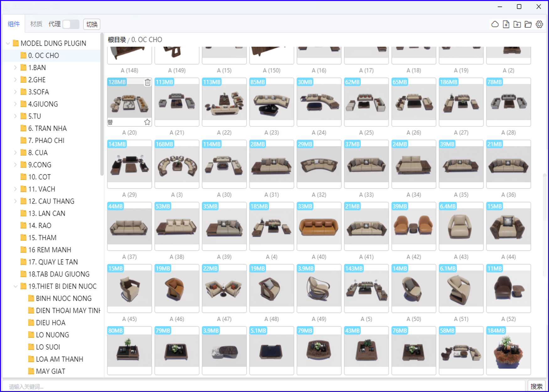
Task: Click the add new file icon
Action: [x=506, y=24]
